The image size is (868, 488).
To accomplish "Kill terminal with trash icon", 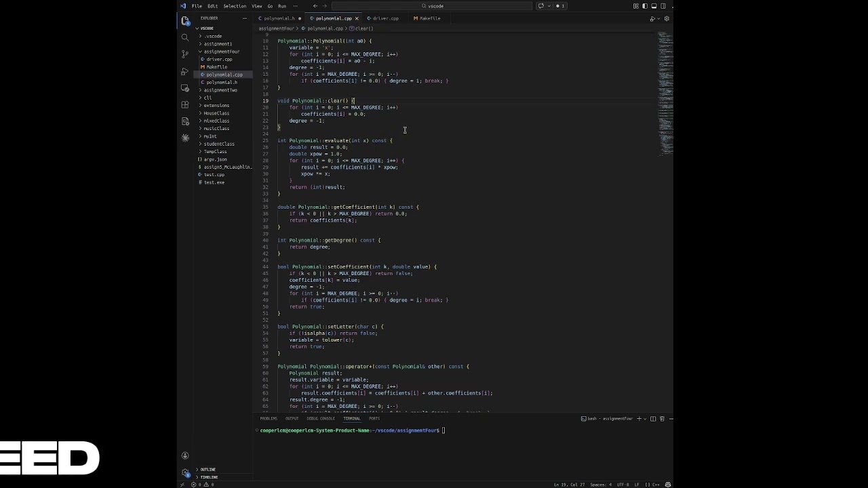I will pyautogui.click(x=662, y=419).
